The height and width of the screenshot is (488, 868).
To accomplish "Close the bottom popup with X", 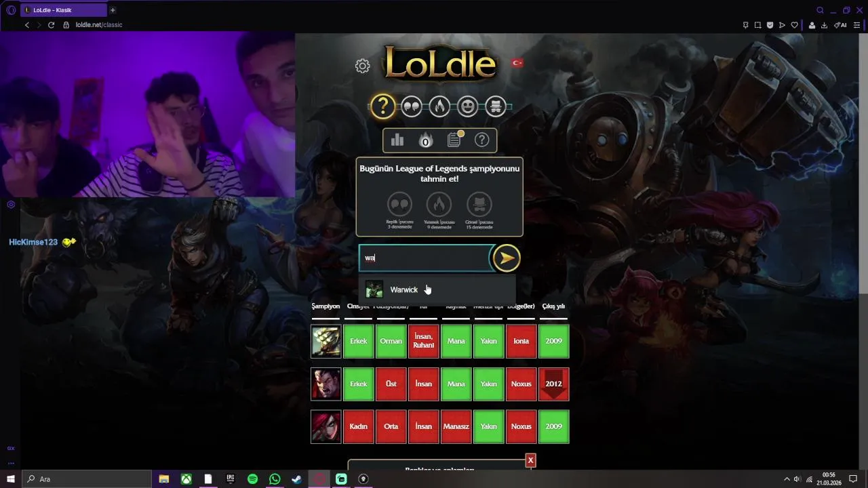I will click(530, 460).
